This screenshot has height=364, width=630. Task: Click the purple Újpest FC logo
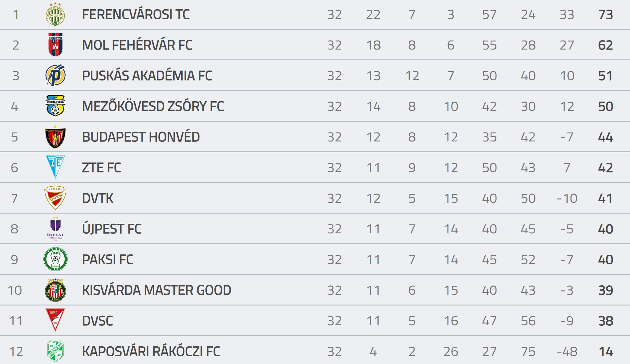[x=55, y=228]
